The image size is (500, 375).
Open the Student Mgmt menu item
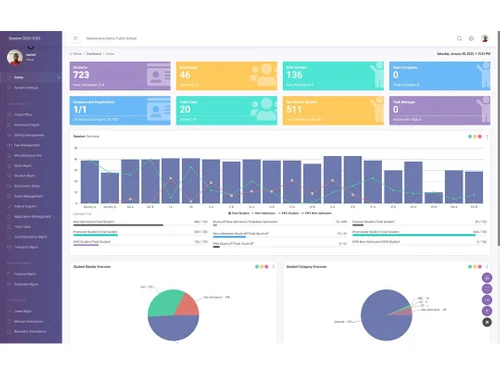point(31,176)
